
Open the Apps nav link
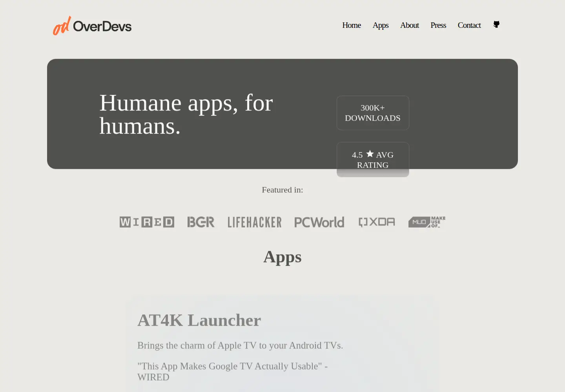(x=381, y=25)
